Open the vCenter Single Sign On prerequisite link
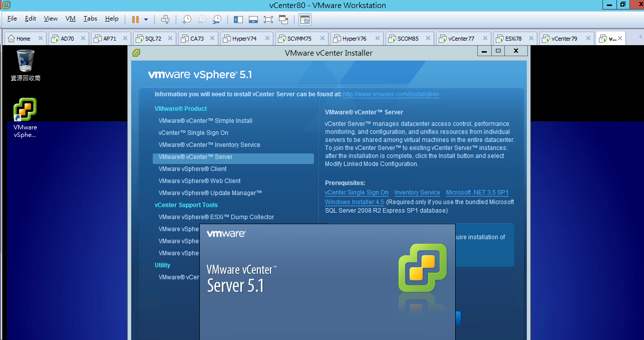Viewport: 644px width, 340px height. click(357, 193)
